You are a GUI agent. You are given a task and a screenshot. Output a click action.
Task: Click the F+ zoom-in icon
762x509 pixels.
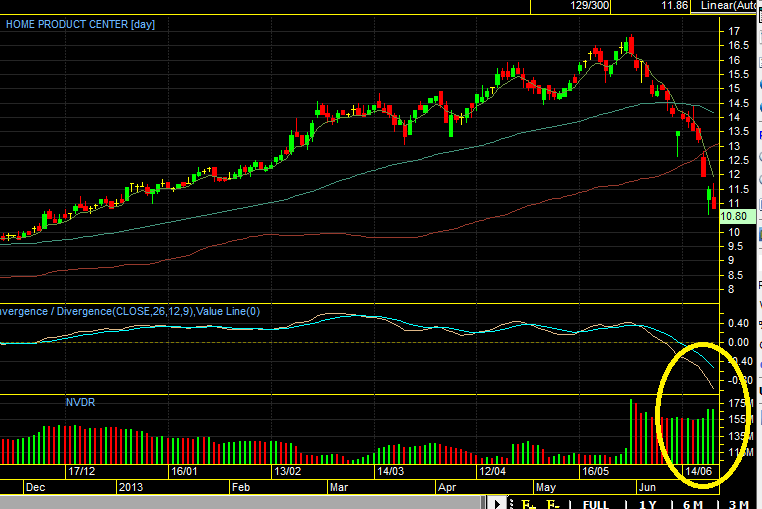(x=528, y=504)
